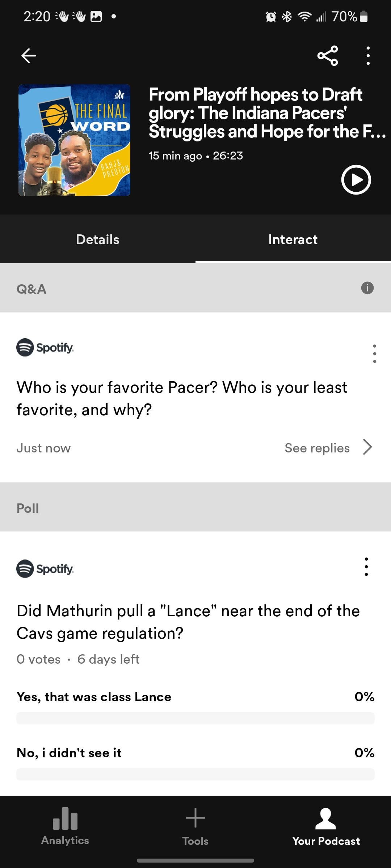The width and height of the screenshot is (391, 868).
Task: Choose "No, i didn't see it" option
Action: pyautogui.click(x=69, y=753)
